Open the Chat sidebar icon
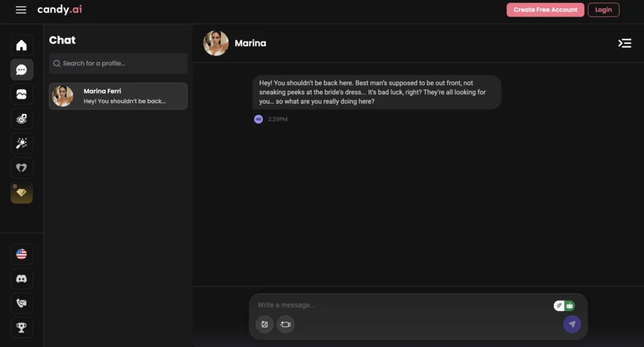The width and height of the screenshot is (644, 347). pos(21,70)
